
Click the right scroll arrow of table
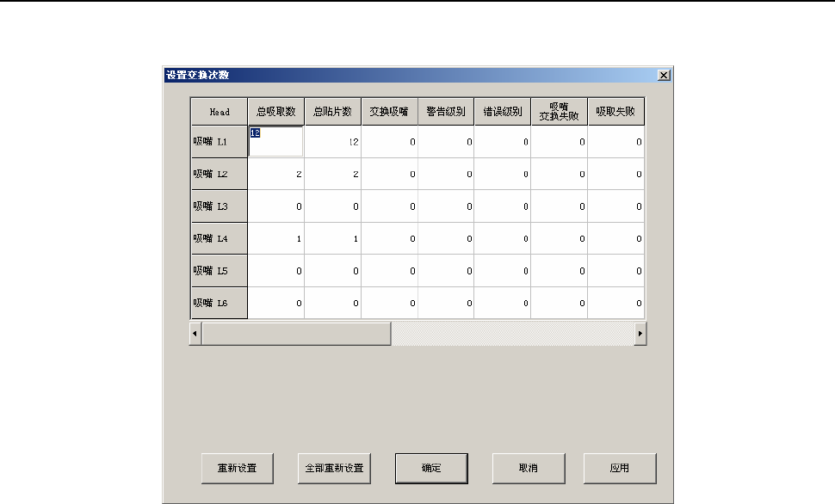click(x=640, y=334)
